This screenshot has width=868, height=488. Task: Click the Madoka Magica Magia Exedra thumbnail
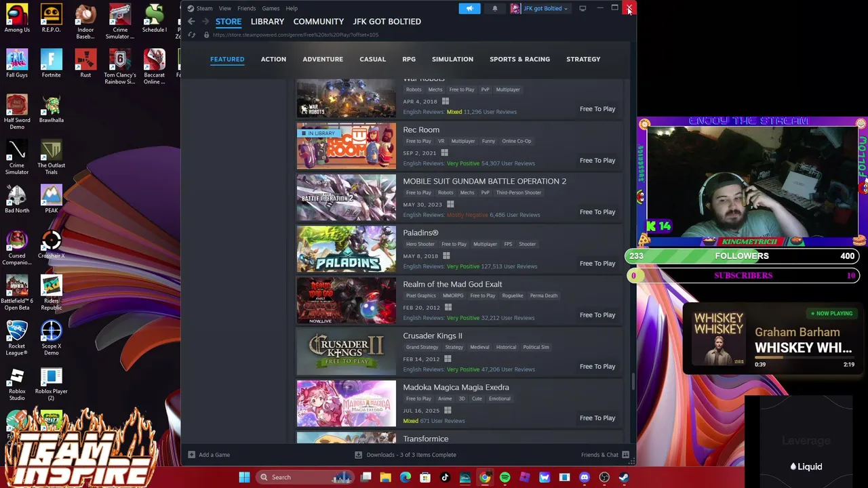tap(347, 404)
